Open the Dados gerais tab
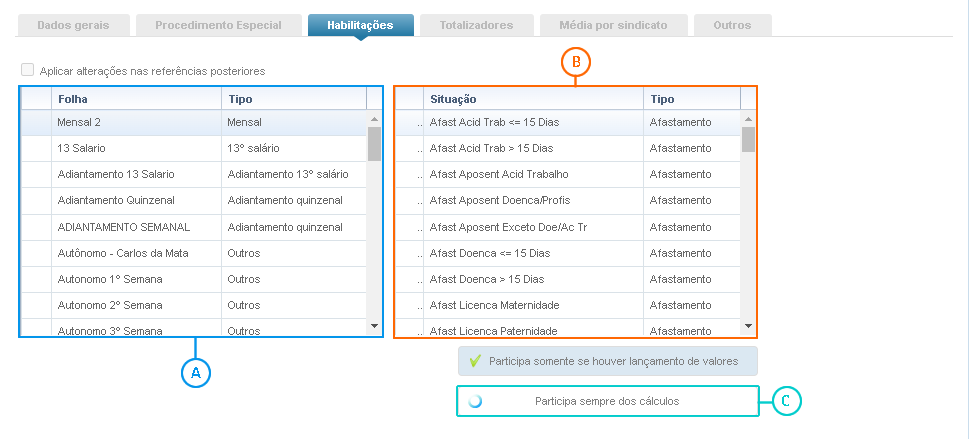The width and height of the screenshot is (969, 439). [73, 25]
